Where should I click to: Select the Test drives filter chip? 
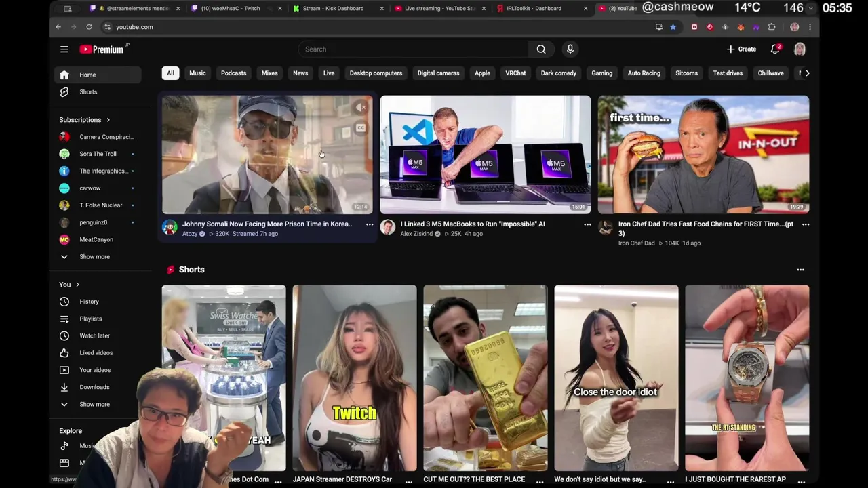point(728,73)
